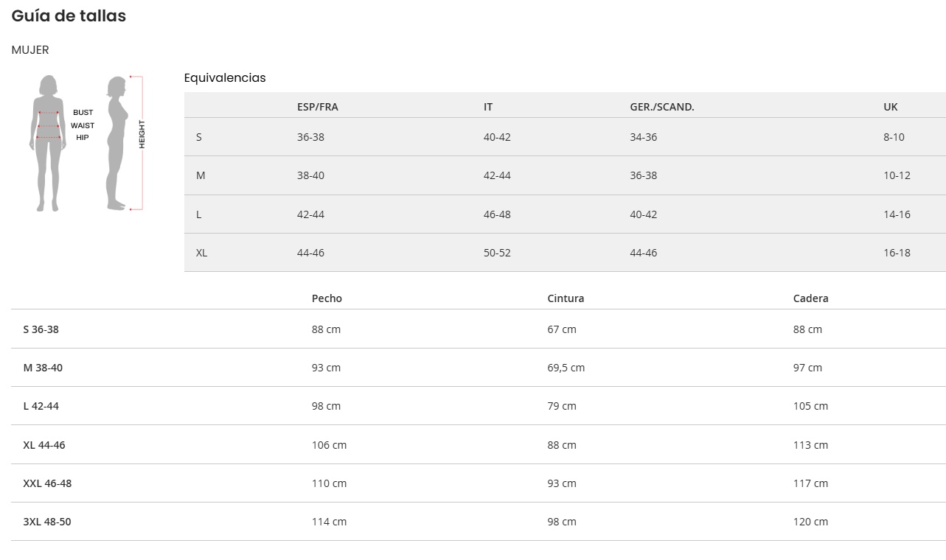Click the UK 14-16 size cell

click(x=897, y=214)
